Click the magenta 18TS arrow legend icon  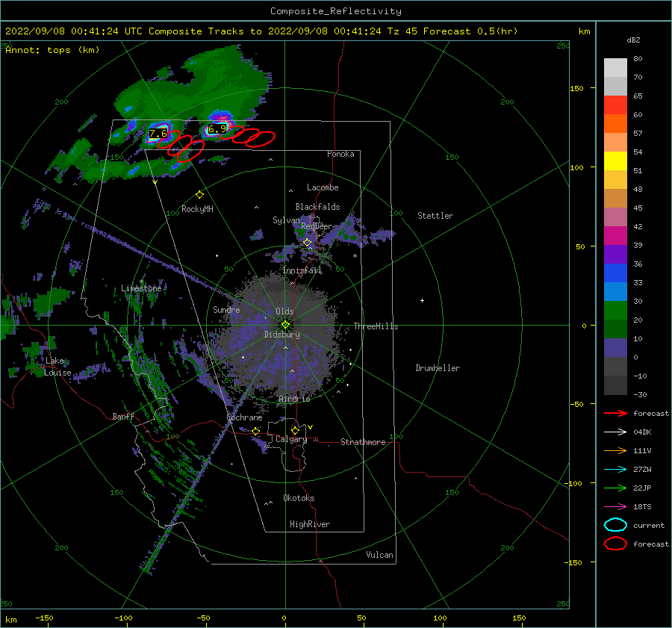pos(615,507)
